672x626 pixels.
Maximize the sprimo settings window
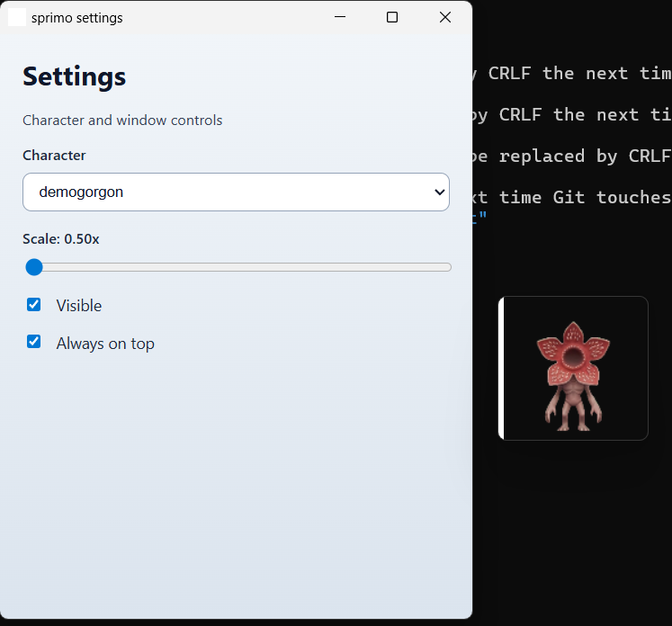coord(392,17)
